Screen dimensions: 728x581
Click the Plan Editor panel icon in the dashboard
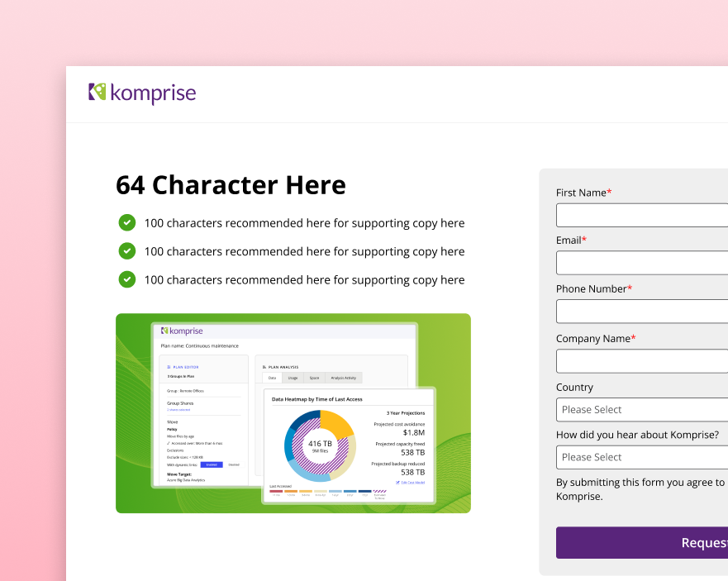pos(168,367)
